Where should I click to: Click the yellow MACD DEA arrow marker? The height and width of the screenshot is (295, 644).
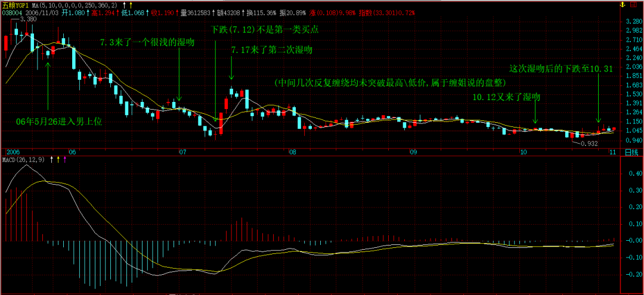[x=58, y=160]
